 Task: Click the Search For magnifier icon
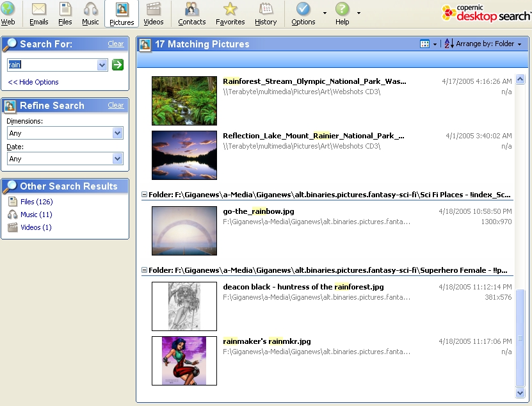click(x=10, y=44)
